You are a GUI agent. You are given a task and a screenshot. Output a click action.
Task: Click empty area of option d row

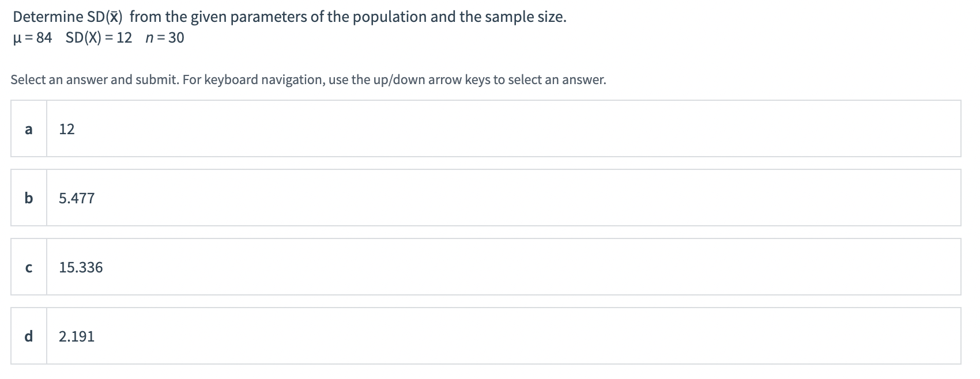point(519,336)
